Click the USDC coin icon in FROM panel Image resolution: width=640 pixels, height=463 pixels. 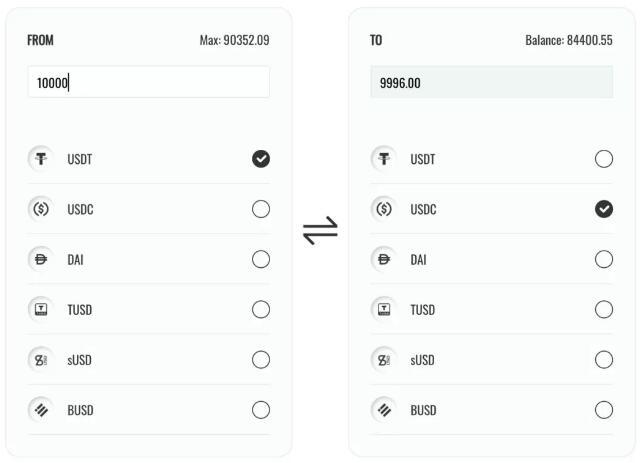(x=41, y=209)
